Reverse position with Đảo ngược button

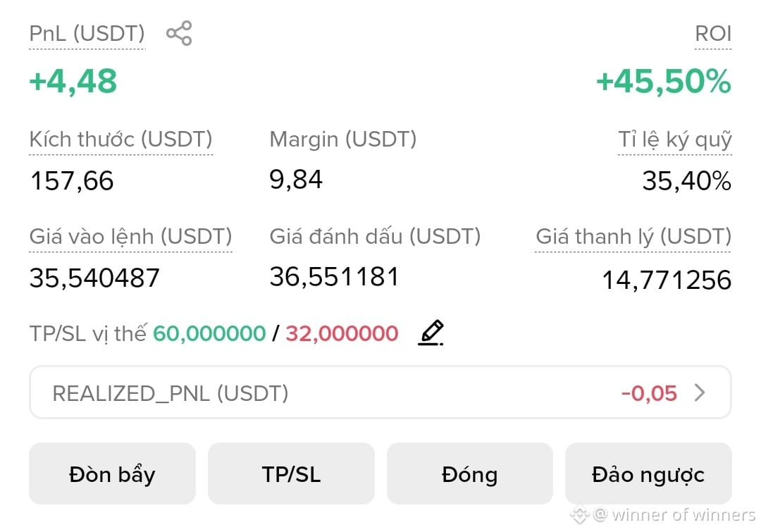[x=648, y=474]
